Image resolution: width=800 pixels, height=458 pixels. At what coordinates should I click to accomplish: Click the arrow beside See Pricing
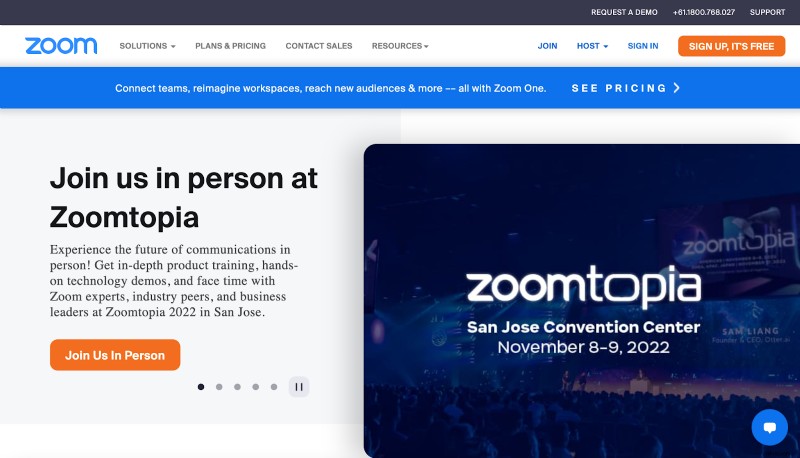(x=677, y=88)
